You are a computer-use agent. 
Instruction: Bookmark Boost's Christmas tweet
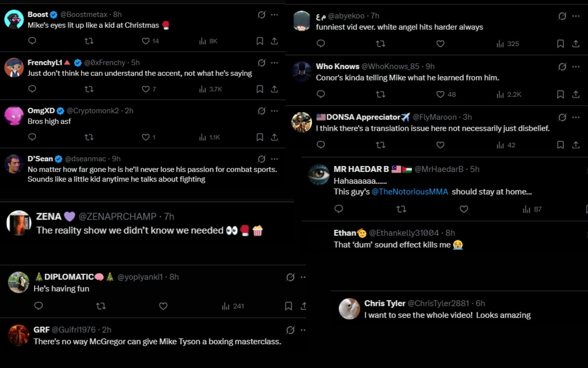point(259,41)
